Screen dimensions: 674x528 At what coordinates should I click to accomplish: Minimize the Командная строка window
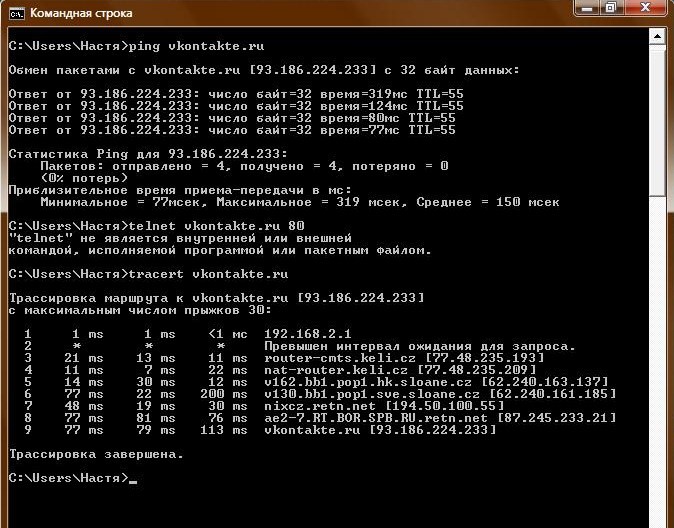pos(588,8)
